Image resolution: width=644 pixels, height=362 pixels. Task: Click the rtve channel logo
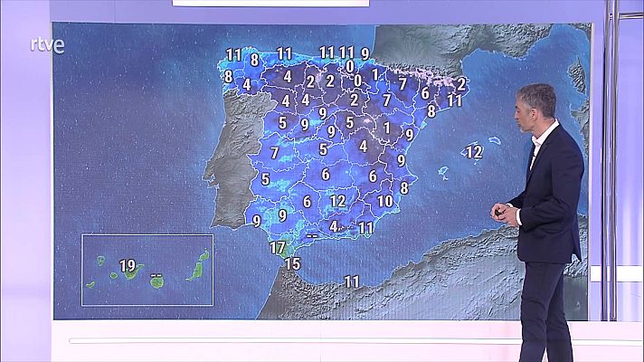pyautogui.click(x=48, y=45)
